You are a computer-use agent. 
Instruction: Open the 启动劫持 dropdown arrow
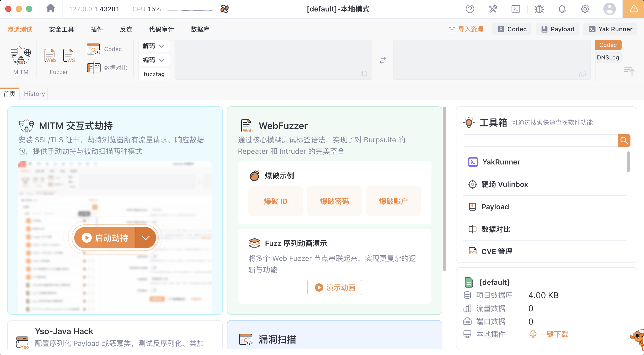tap(145, 238)
